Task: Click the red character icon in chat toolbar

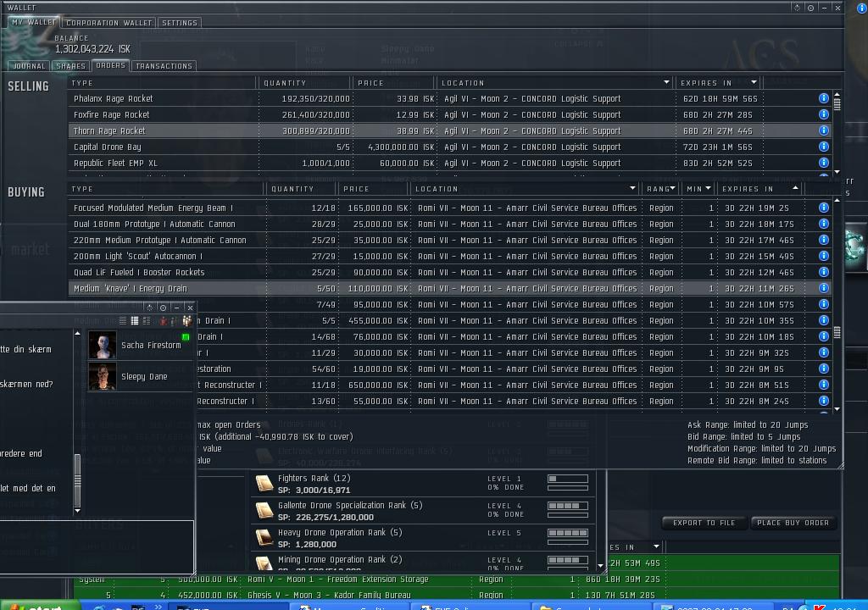Action: 164,321
